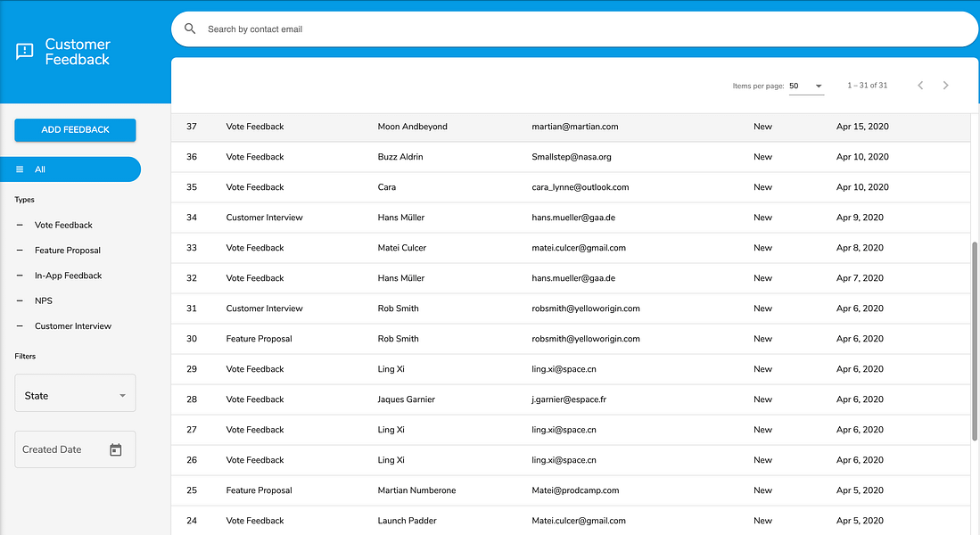Select the All feedback menu item
980x535 pixels.
[x=70, y=169]
